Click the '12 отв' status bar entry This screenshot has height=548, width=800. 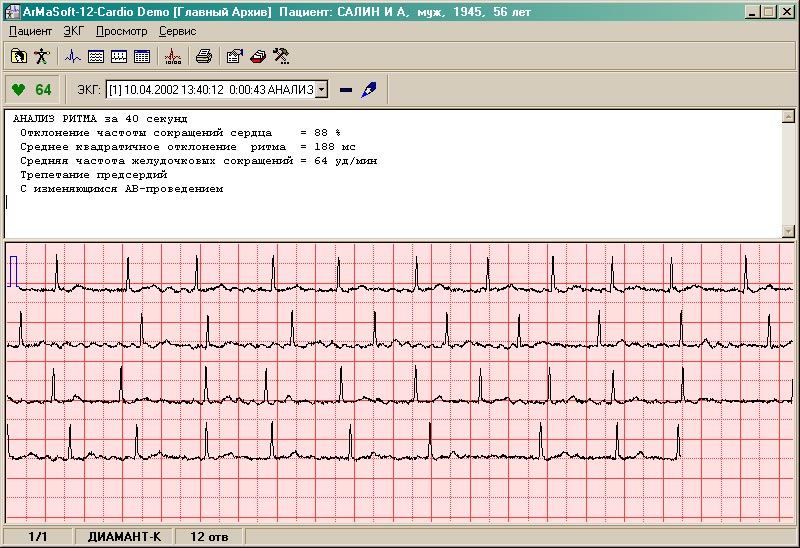click(x=209, y=537)
